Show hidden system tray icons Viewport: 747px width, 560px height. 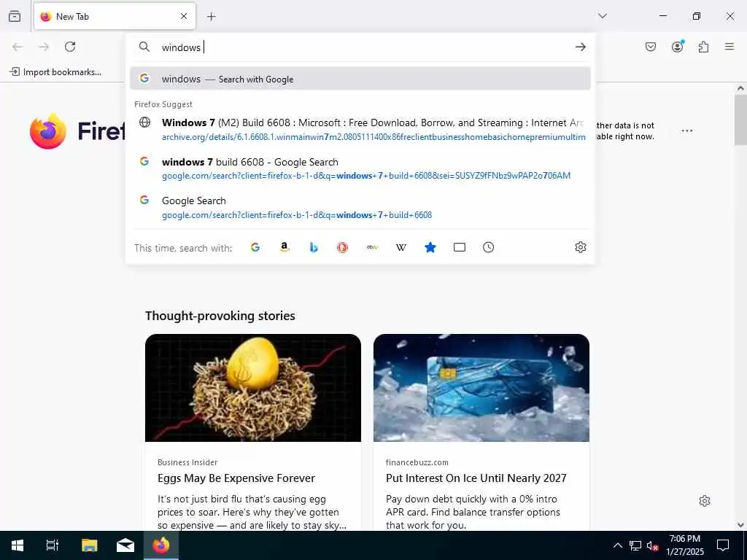click(617, 545)
